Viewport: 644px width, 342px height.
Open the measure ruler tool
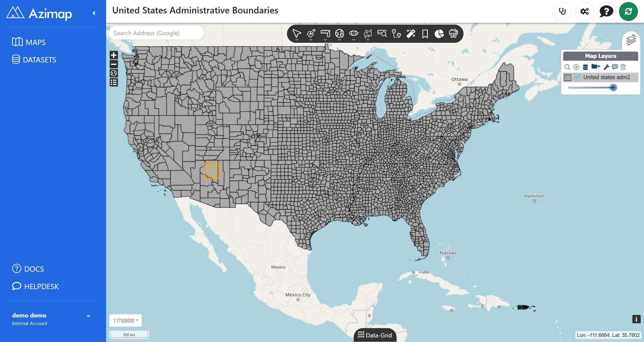325,34
